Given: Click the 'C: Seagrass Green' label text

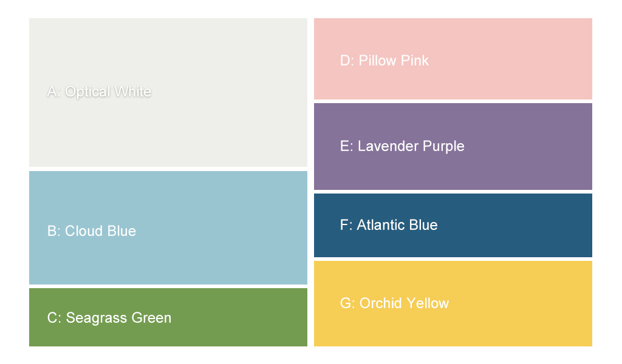Looking at the screenshot, I should [x=109, y=318].
